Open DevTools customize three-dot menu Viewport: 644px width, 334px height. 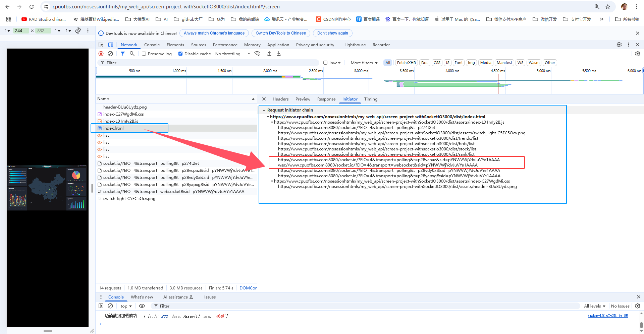click(629, 45)
